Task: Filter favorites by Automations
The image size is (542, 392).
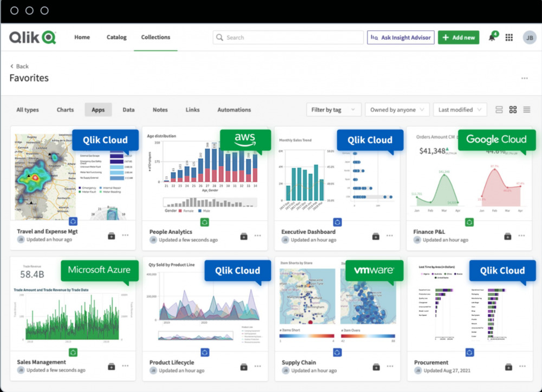Action: (x=234, y=110)
